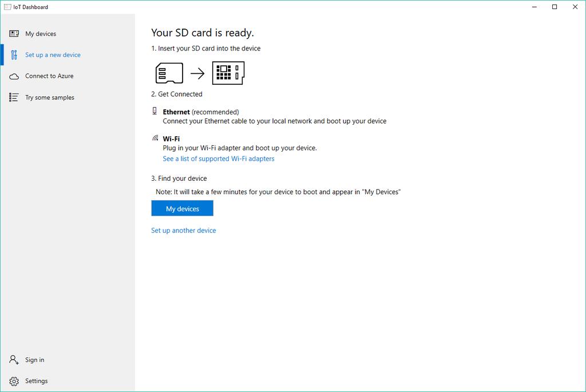Click the Settings gear icon
The image size is (586, 392).
pos(14,381)
